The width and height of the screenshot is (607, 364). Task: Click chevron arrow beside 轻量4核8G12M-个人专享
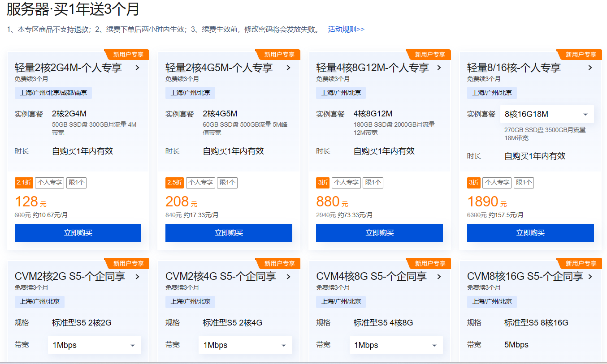click(439, 68)
